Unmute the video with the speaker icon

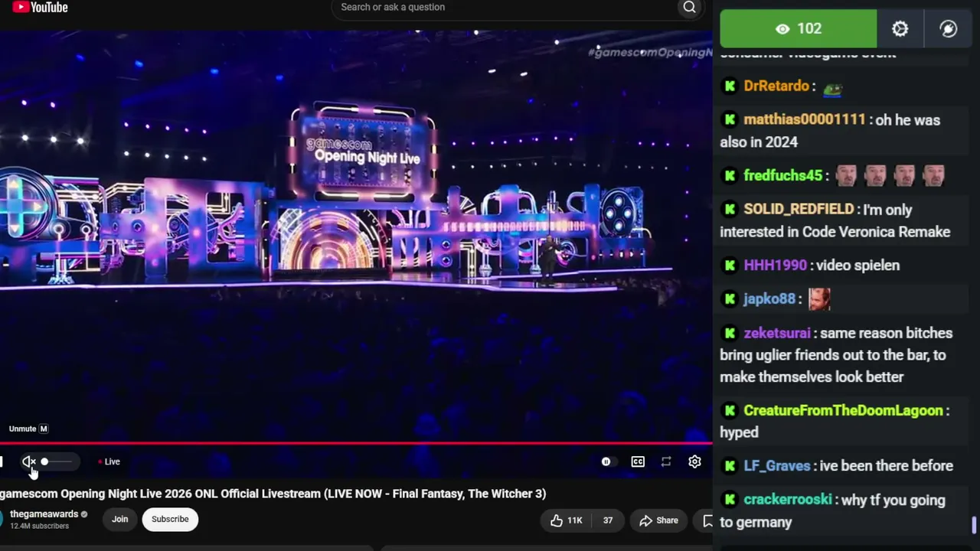click(28, 461)
